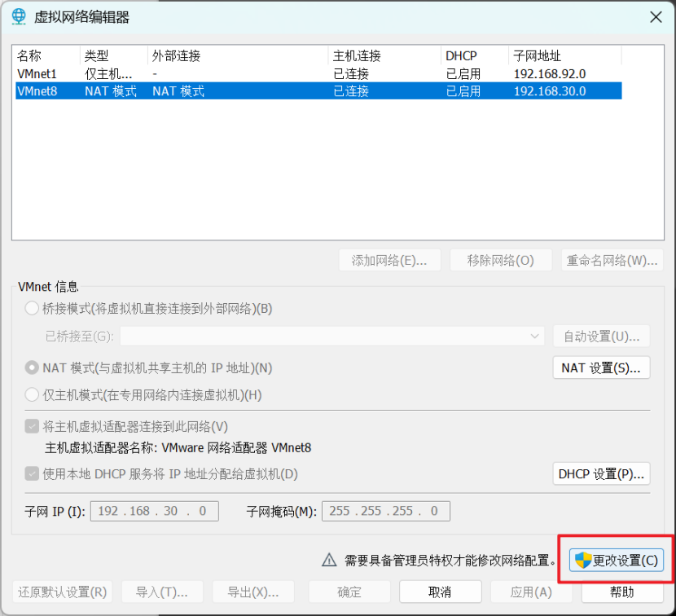Viewport: 676px width, 616px height.
Task: Click subnet address 192.168.30.0 cell
Action: pos(550,91)
